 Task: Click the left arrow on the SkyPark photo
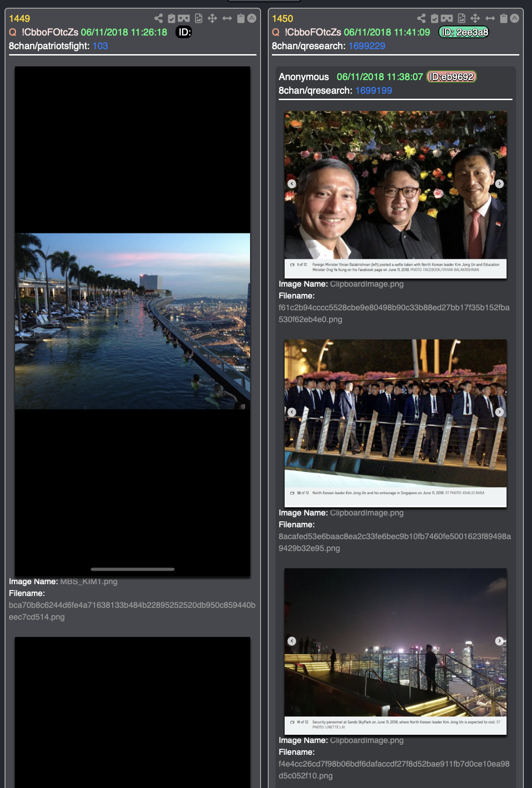(292, 641)
